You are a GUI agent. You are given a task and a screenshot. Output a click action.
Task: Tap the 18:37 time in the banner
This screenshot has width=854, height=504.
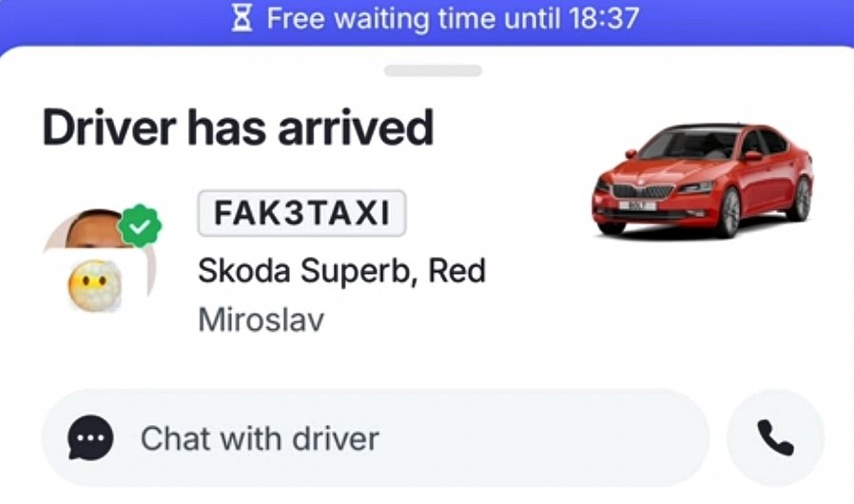604,18
